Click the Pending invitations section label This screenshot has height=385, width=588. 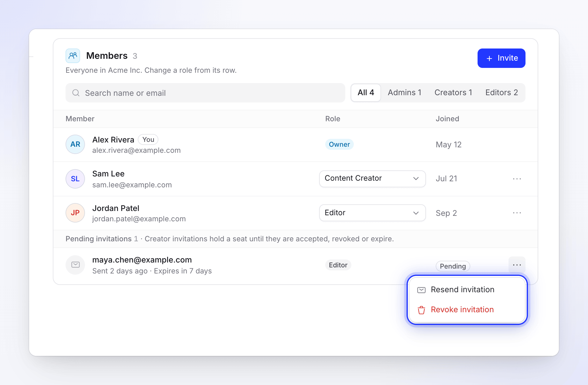[x=99, y=239]
